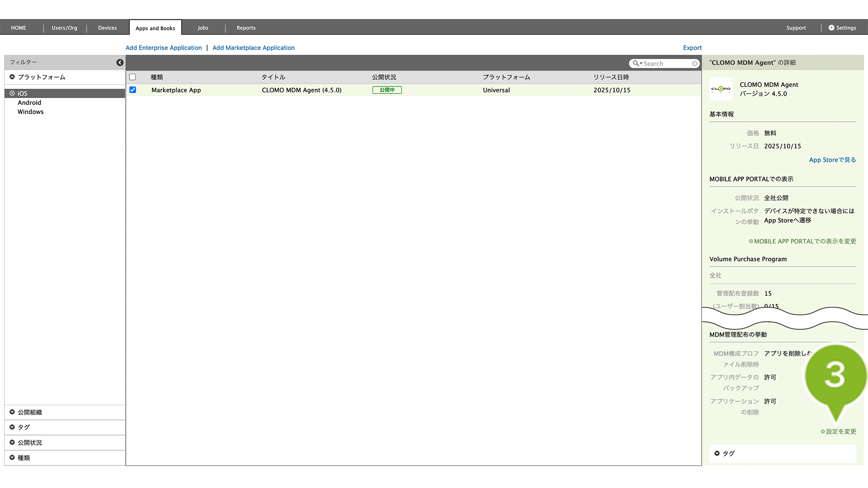Expand the 公開組織 filter section
Image resolution: width=868 pixels, height=488 pixels.
tap(30, 412)
